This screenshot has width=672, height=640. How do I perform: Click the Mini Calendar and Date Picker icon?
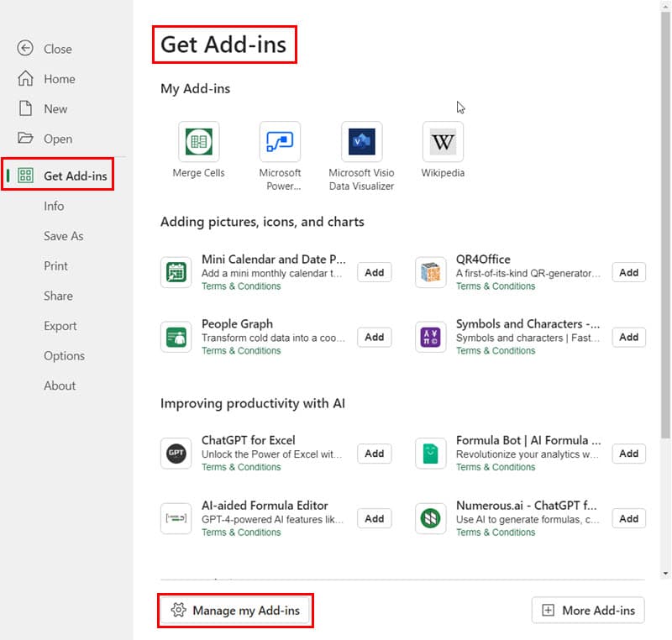point(176,272)
